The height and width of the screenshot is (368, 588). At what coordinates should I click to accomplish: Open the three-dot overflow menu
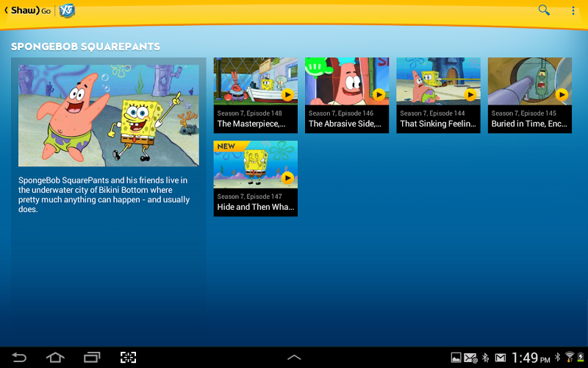(573, 10)
